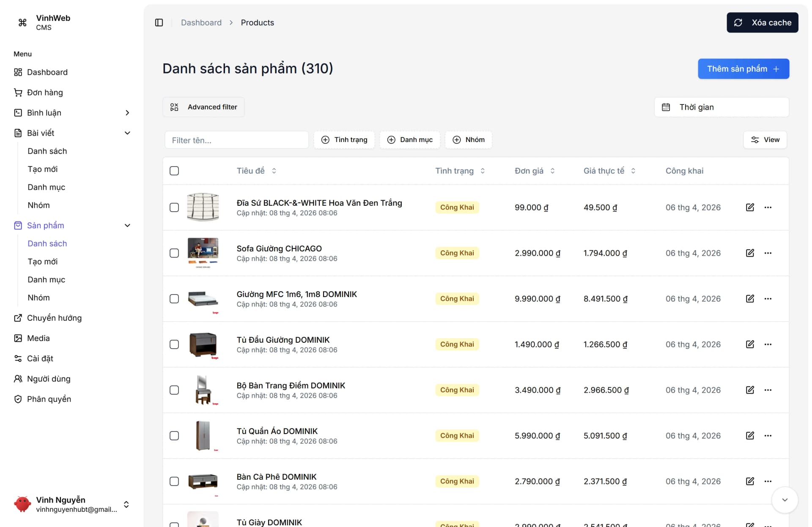Viewport: 812px width, 527px height.
Task: Open the Tình trạng filter dropdown
Action: [344, 140]
